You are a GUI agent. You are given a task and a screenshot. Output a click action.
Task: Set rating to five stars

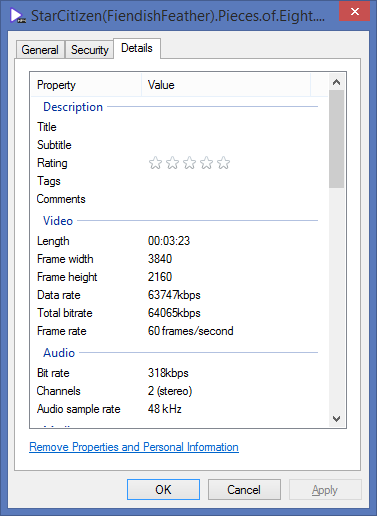[x=223, y=163]
